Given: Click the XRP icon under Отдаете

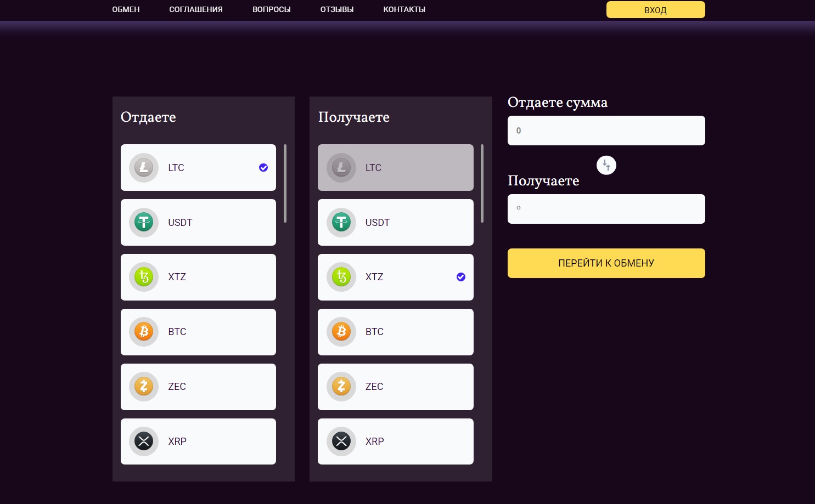Looking at the screenshot, I should (x=144, y=441).
